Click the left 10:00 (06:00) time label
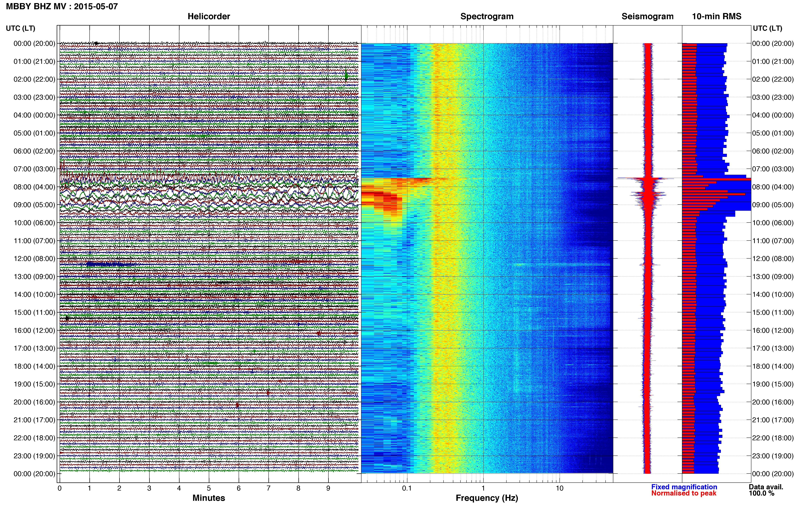Screen dimensions: 812x508 (x=34, y=223)
